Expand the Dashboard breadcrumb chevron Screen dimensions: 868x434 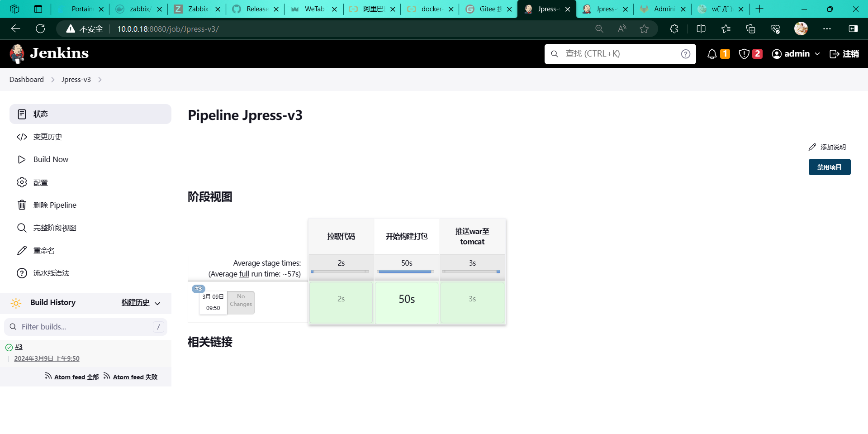[x=52, y=80]
